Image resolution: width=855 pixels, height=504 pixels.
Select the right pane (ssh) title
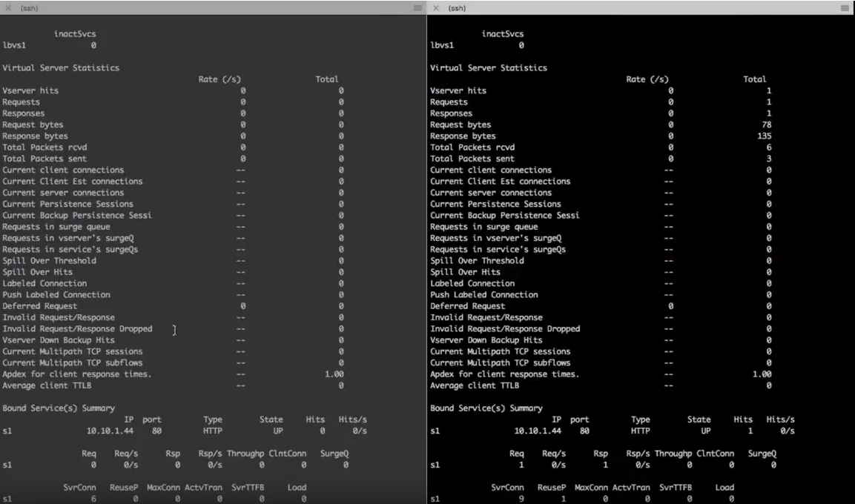(x=458, y=7)
